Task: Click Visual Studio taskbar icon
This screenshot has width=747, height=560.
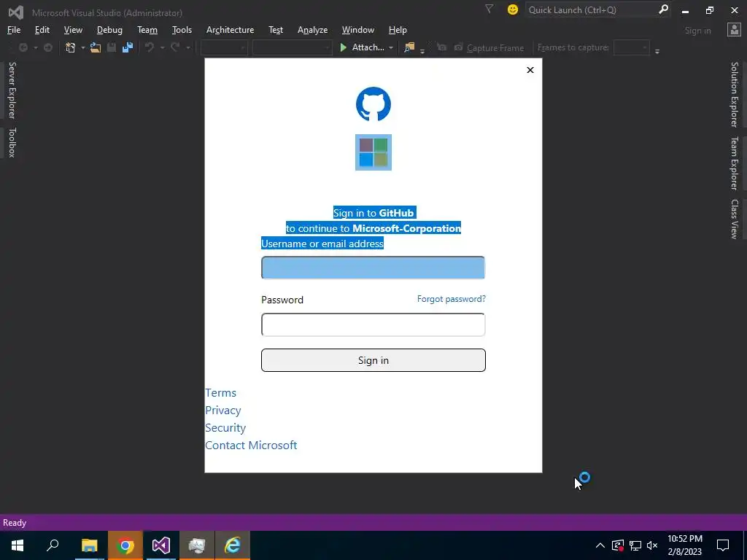Action: tap(161, 545)
